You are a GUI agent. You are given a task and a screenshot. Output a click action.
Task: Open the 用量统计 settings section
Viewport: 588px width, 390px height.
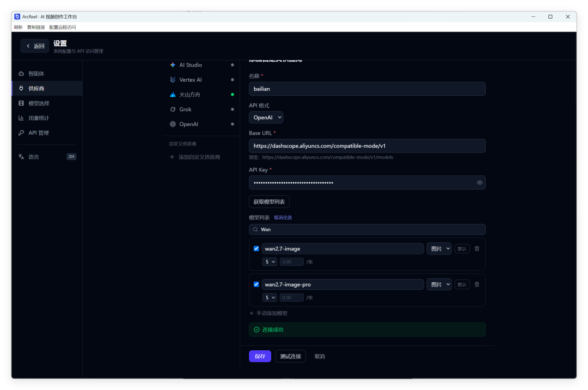tap(47, 118)
